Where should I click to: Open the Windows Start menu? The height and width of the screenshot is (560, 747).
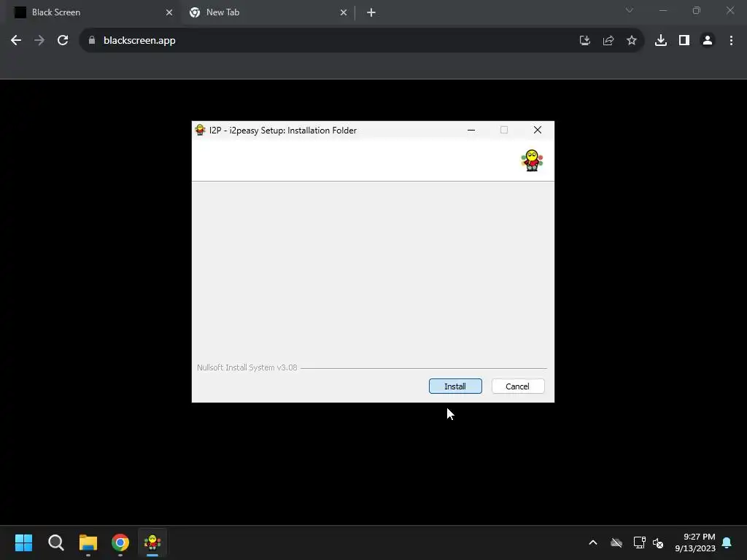click(24, 542)
